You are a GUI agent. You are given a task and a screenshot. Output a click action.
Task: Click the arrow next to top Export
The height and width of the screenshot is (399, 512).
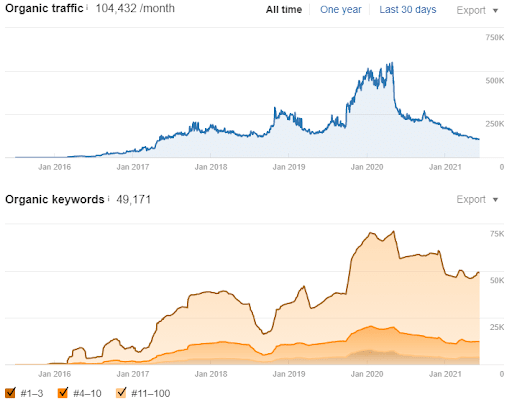point(495,11)
